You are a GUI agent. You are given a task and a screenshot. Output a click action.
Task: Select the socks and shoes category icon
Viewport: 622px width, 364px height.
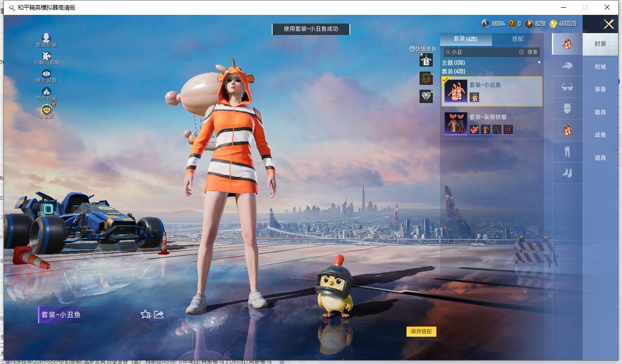567,173
